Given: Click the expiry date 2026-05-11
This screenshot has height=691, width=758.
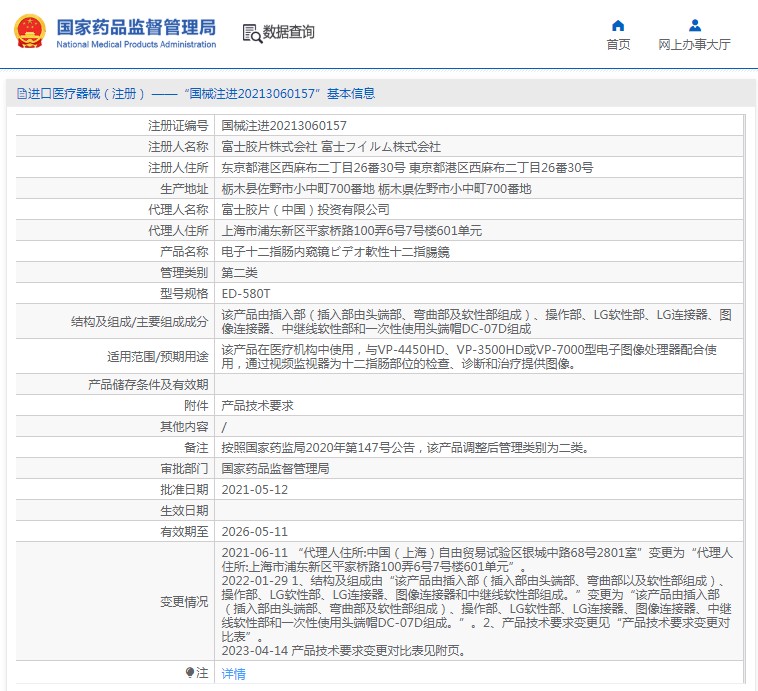Looking at the screenshot, I should tap(254, 532).
